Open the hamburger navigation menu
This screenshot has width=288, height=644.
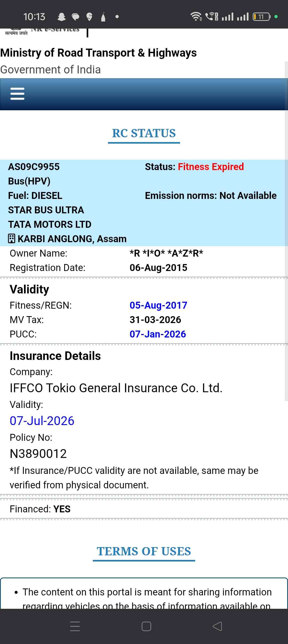[x=17, y=94]
